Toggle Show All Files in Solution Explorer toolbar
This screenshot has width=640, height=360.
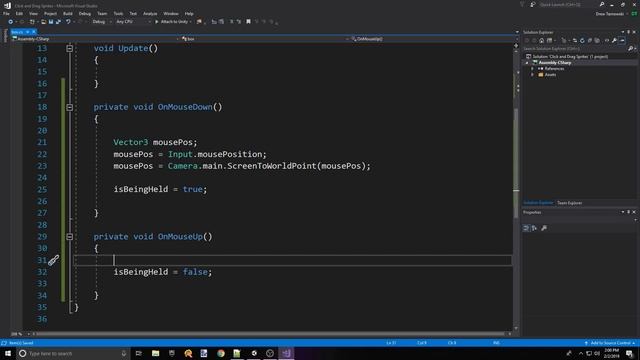point(597,40)
